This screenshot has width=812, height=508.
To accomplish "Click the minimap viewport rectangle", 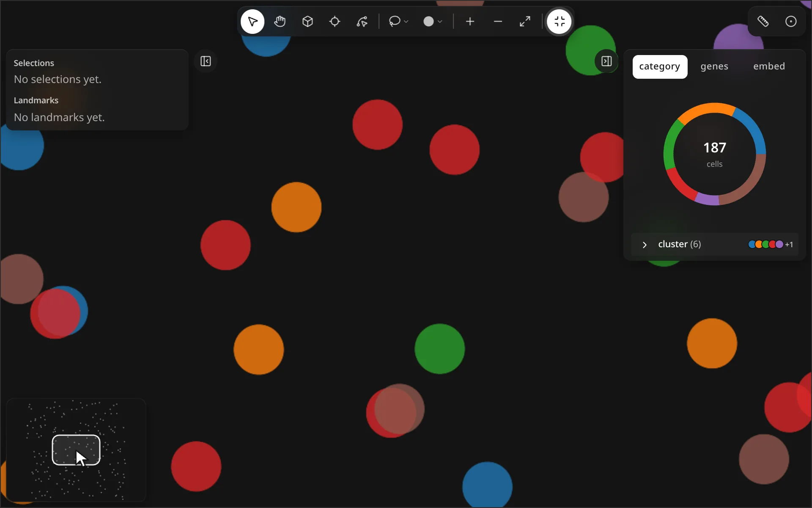I will [76, 450].
